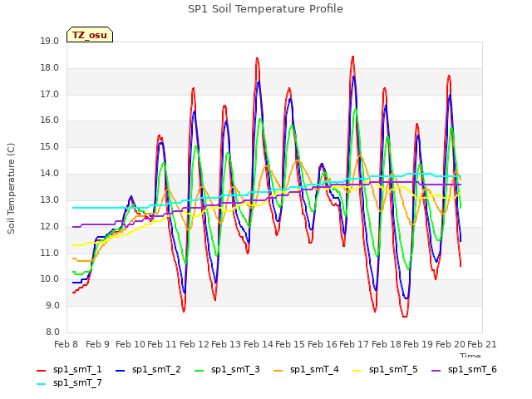Select the sp1_smT_5 legend label

393,369
